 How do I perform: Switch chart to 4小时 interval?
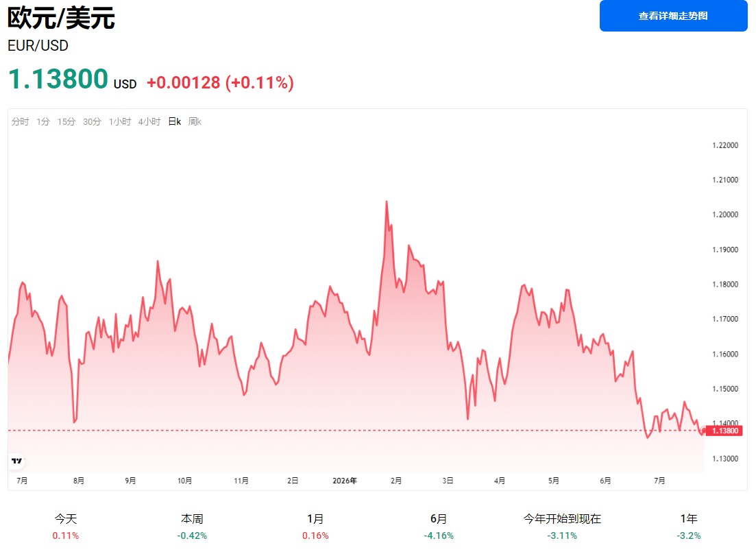pyautogui.click(x=149, y=121)
